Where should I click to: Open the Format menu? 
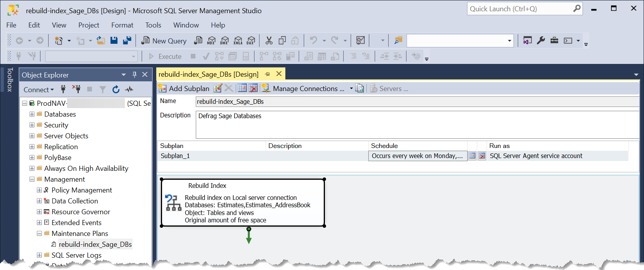(x=122, y=25)
